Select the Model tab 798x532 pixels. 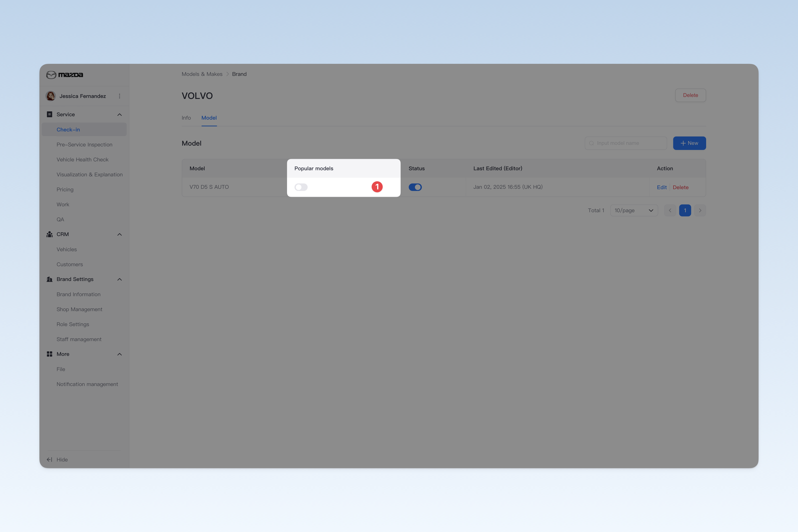[209, 118]
